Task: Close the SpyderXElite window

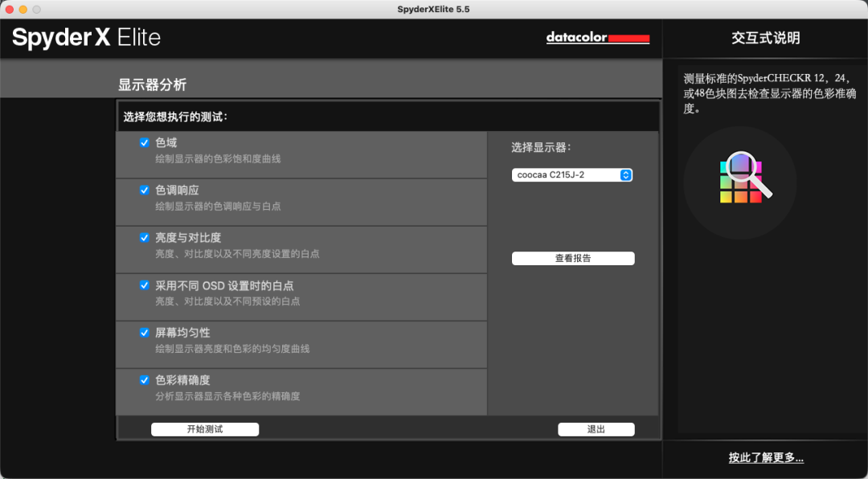Action: 10,10
